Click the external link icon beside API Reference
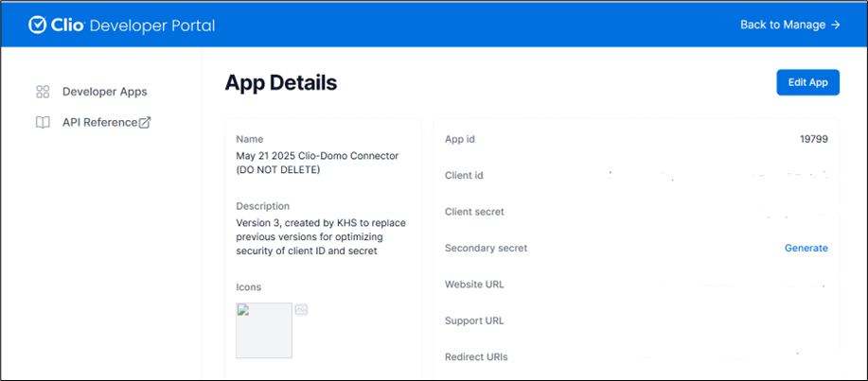Screen dimensions: 868x381 (x=145, y=123)
